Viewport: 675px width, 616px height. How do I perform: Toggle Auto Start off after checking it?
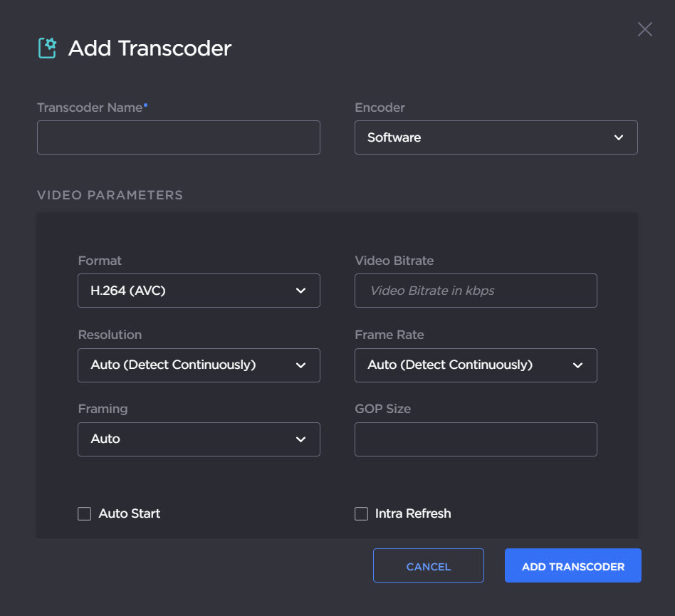click(x=84, y=513)
